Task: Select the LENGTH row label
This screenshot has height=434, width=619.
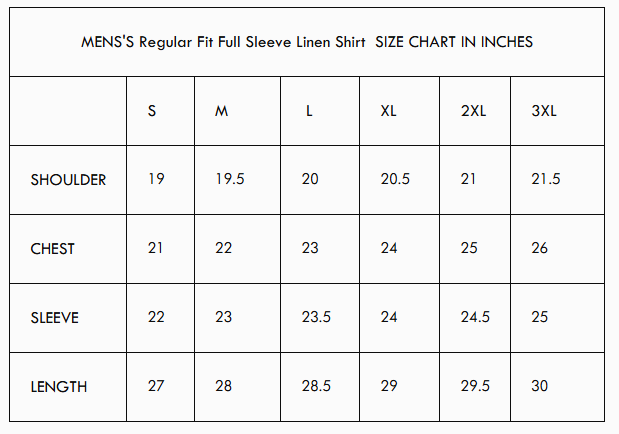Action: point(58,387)
